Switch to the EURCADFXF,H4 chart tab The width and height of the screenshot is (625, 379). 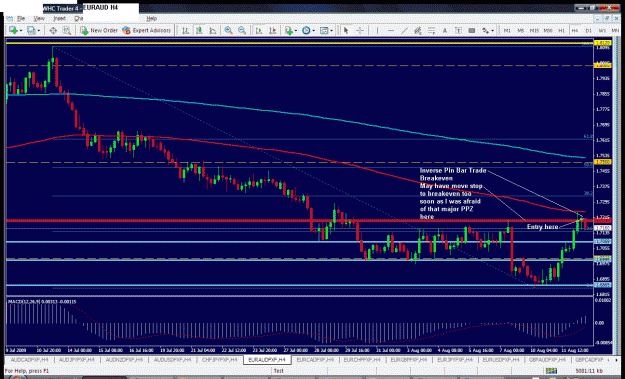coord(315,359)
